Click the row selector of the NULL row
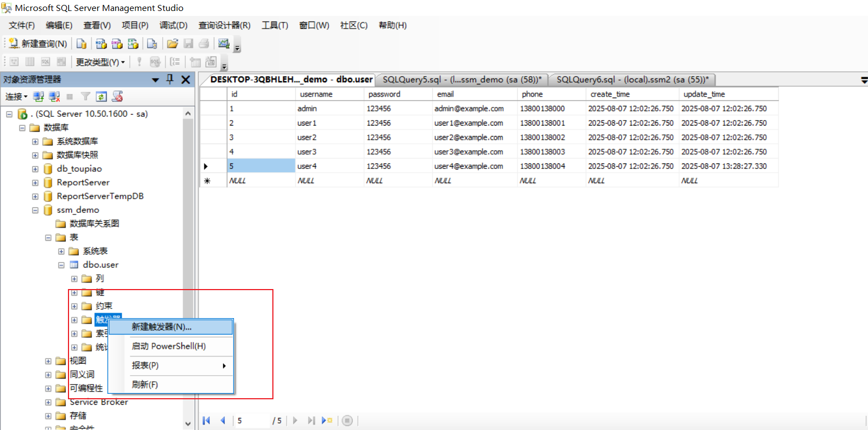The height and width of the screenshot is (430, 868). pos(213,180)
